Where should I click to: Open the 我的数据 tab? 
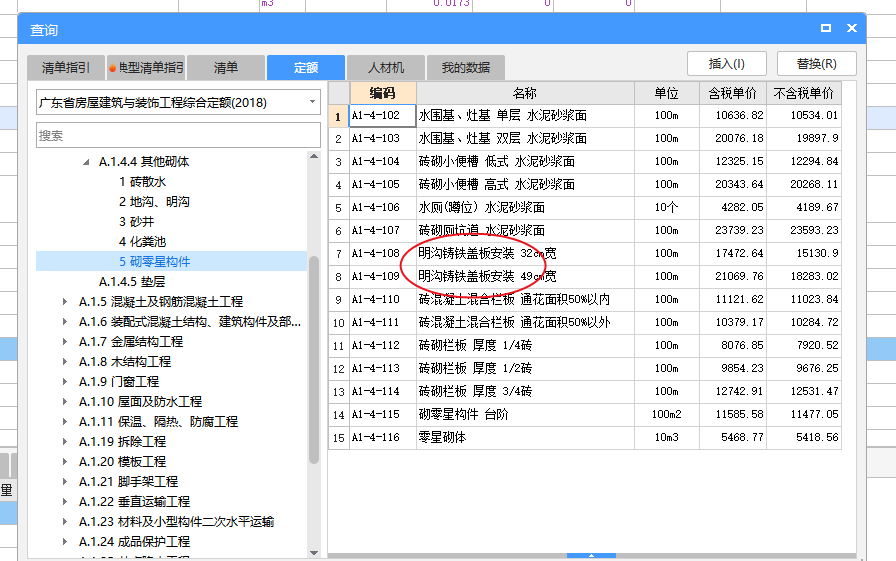[x=466, y=67]
